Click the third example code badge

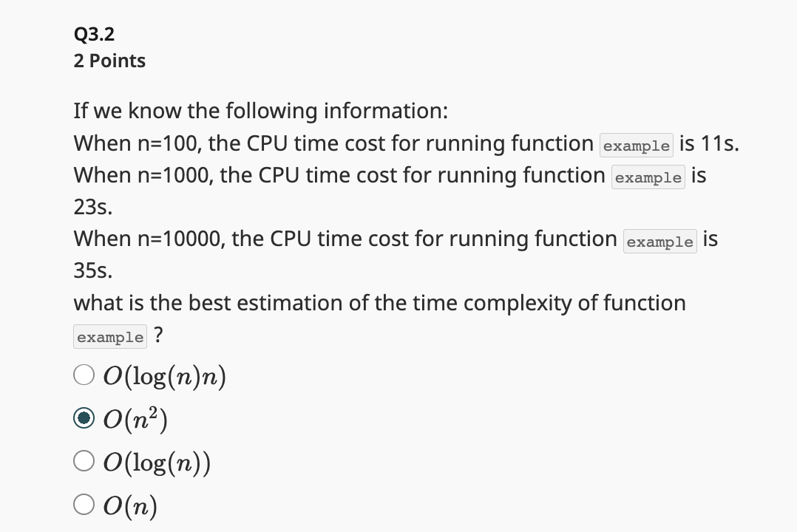tap(659, 241)
